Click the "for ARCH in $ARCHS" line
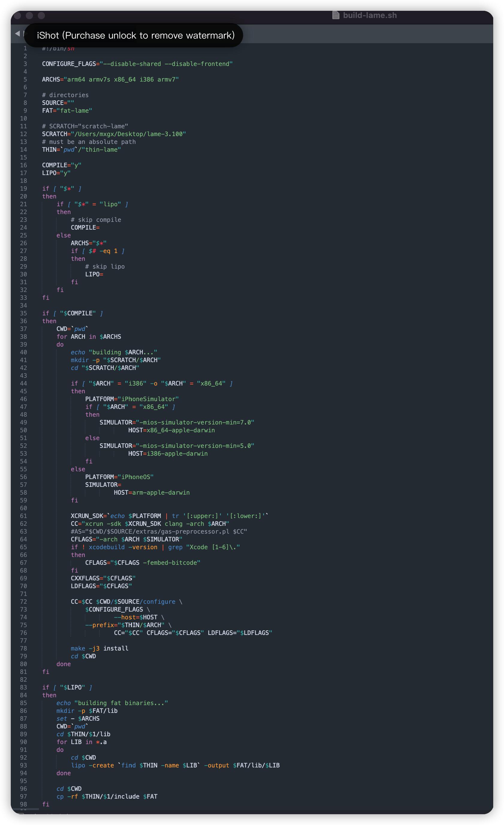The width and height of the screenshot is (504, 825). point(89,336)
